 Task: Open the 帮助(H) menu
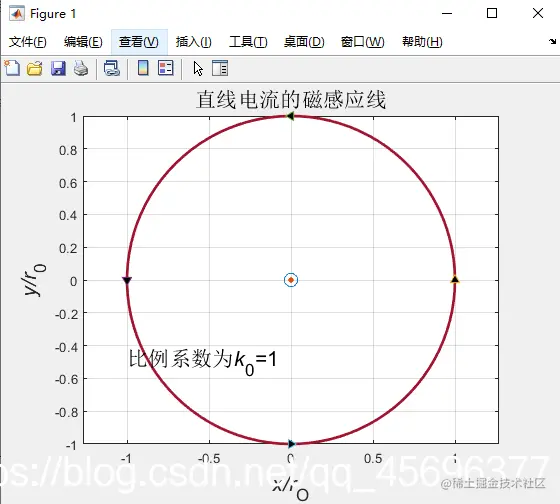pyautogui.click(x=422, y=42)
